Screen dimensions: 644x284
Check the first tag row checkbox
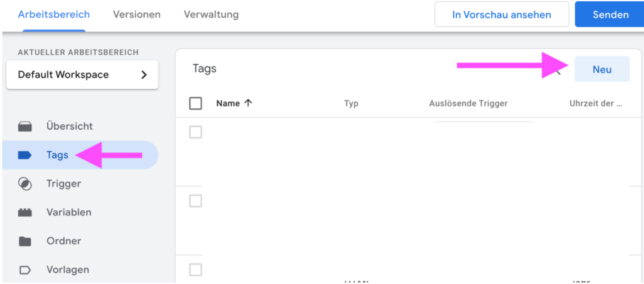pyautogui.click(x=196, y=132)
